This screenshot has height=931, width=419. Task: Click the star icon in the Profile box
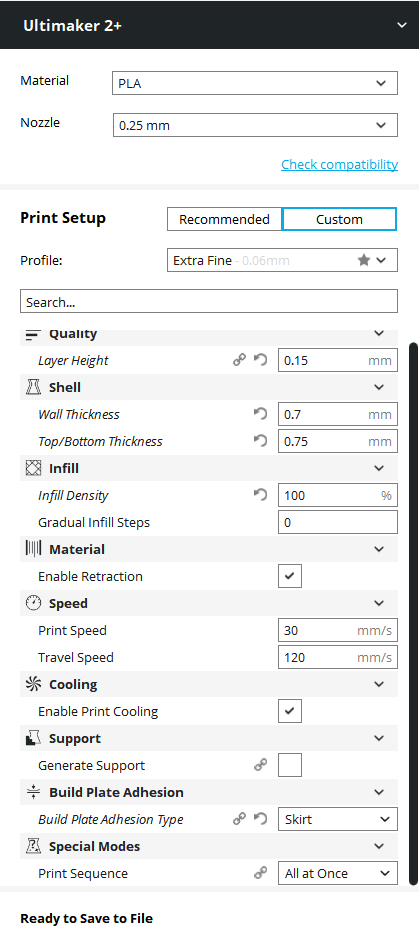click(x=364, y=260)
